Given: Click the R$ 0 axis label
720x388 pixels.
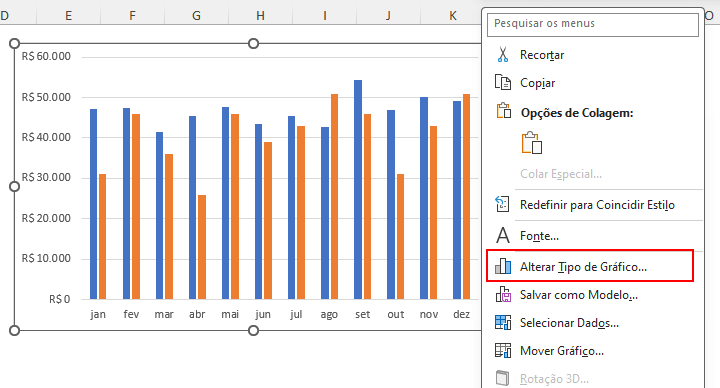Looking at the screenshot, I should [x=60, y=299].
